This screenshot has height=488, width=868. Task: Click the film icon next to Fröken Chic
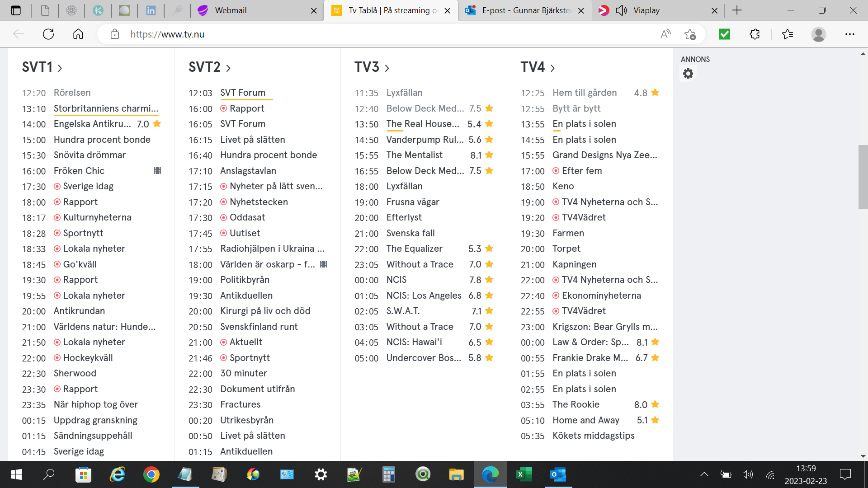(157, 171)
